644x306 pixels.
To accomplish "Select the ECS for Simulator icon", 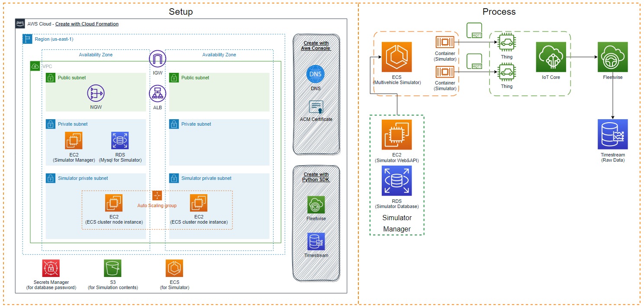I will pos(174,268).
